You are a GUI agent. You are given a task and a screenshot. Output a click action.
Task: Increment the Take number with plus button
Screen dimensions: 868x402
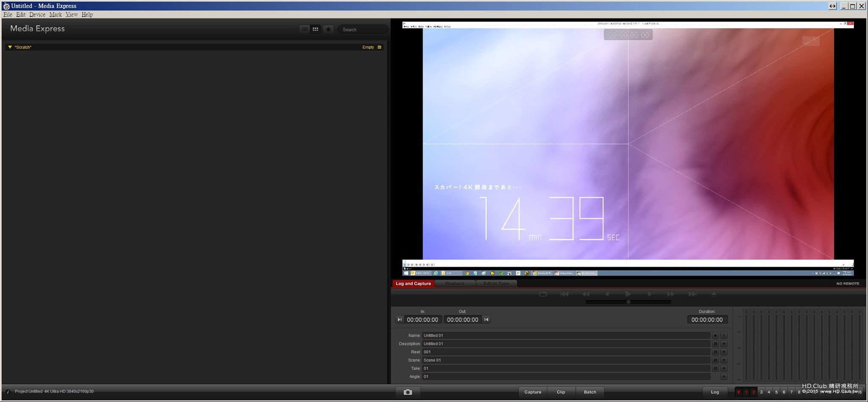coord(724,368)
